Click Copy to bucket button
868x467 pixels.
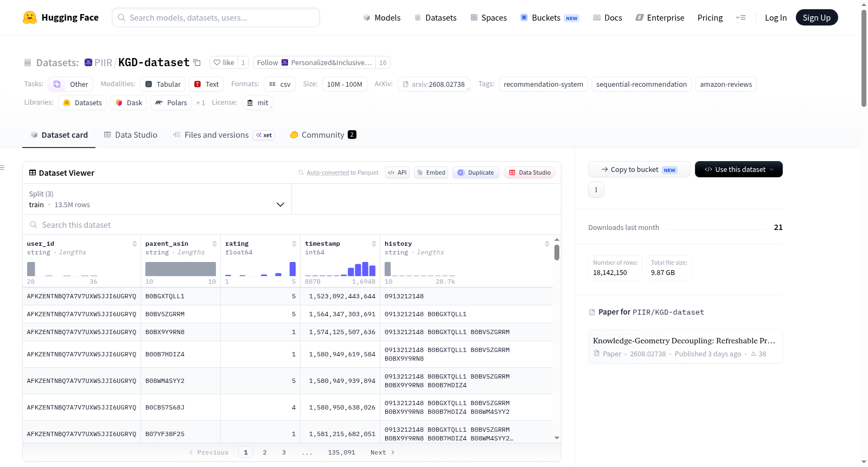639,169
